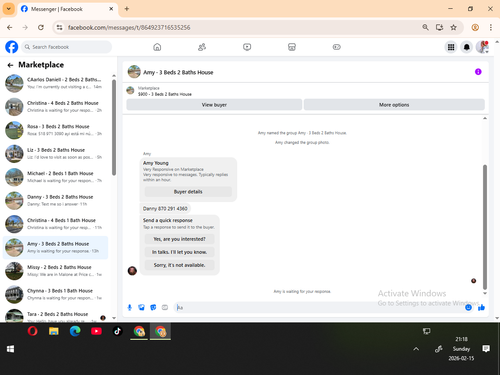Open the Watch video icon
The width and height of the screenshot is (500, 375).
tap(247, 47)
